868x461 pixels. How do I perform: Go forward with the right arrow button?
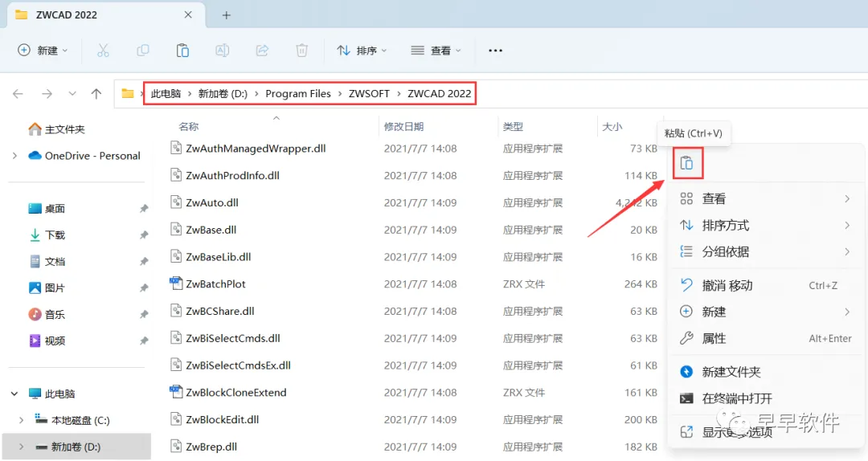click(47, 93)
